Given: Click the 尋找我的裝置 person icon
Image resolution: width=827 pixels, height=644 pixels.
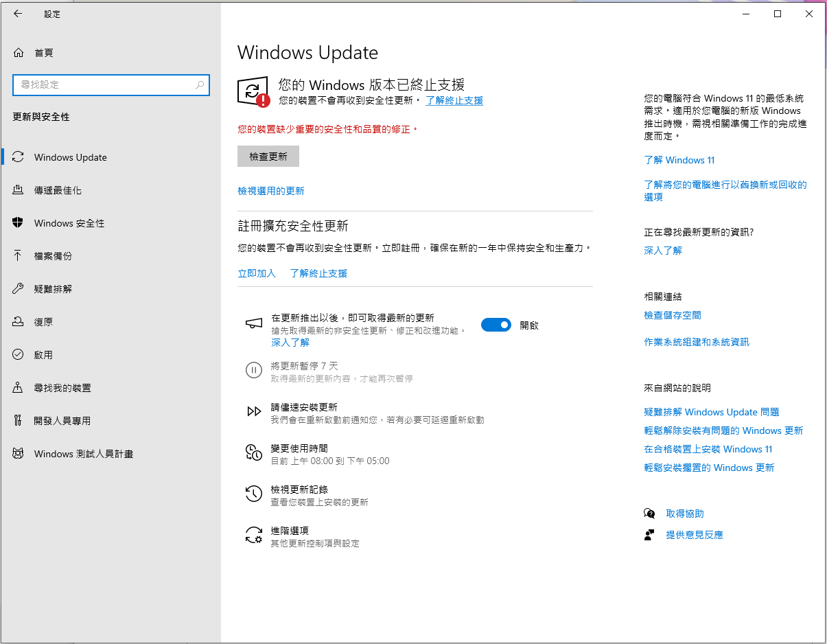Looking at the screenshot, I should point(19,388).
